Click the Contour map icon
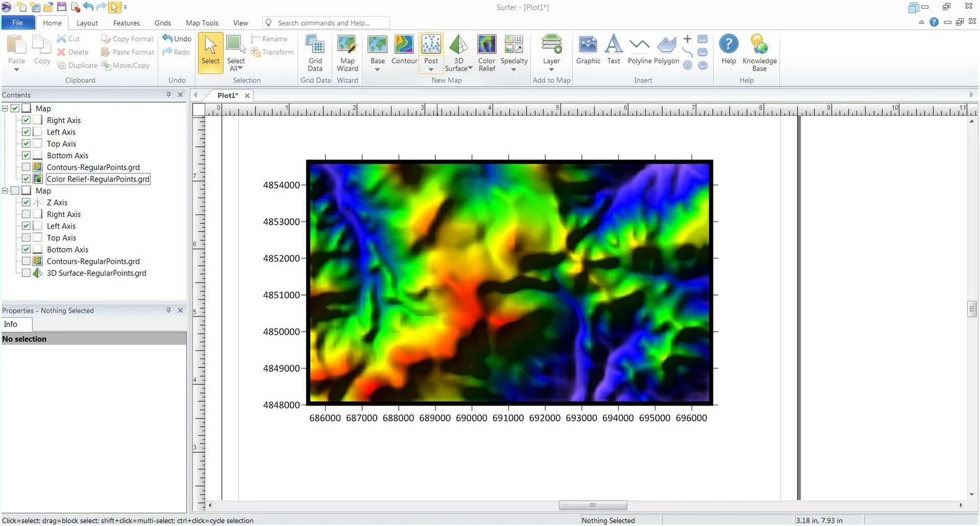This screenshot has width=980, height=526. (404, 50)
